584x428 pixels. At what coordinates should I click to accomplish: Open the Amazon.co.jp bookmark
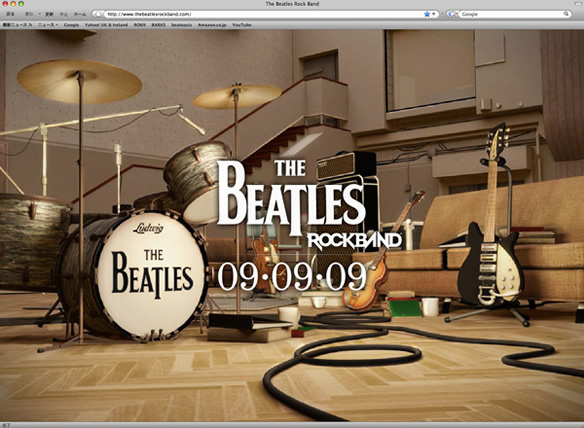212,25
